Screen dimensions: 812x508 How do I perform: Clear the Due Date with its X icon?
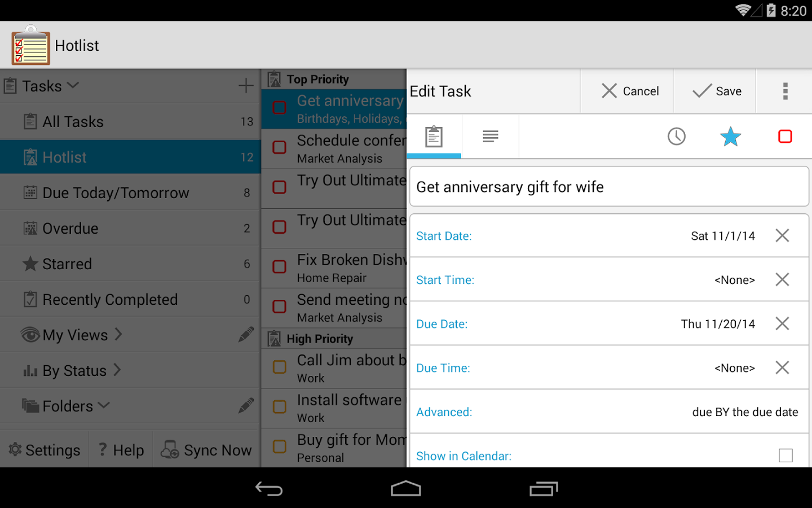(782, 323)
